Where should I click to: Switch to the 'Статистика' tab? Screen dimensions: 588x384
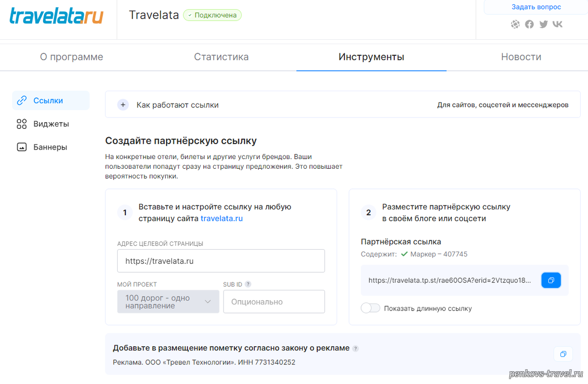pos(221,57)
